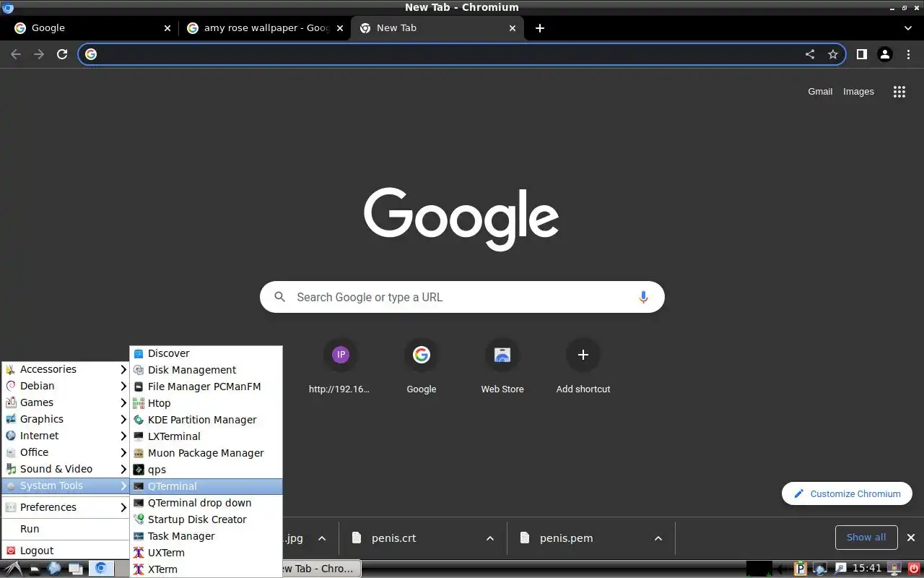
Task: Close the downloads bar
Action: point(911,538)
